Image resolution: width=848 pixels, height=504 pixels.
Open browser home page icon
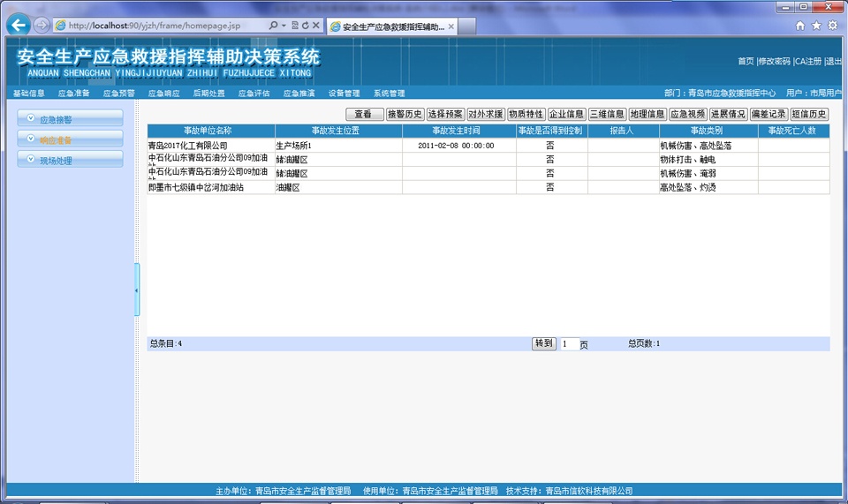pos(800,26)
